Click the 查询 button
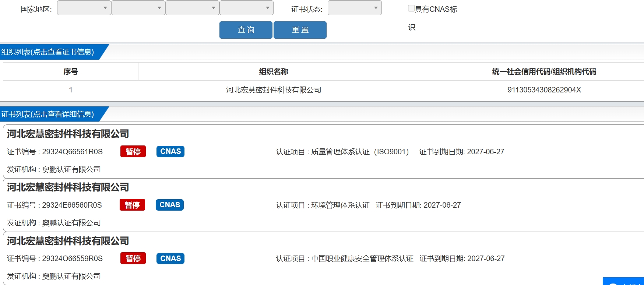Viewport: 644px width, 285px height. tap(246, 30)
